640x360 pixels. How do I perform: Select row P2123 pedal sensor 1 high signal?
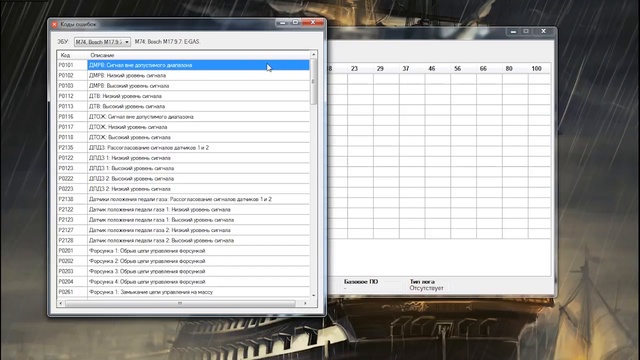coord(183,220)
